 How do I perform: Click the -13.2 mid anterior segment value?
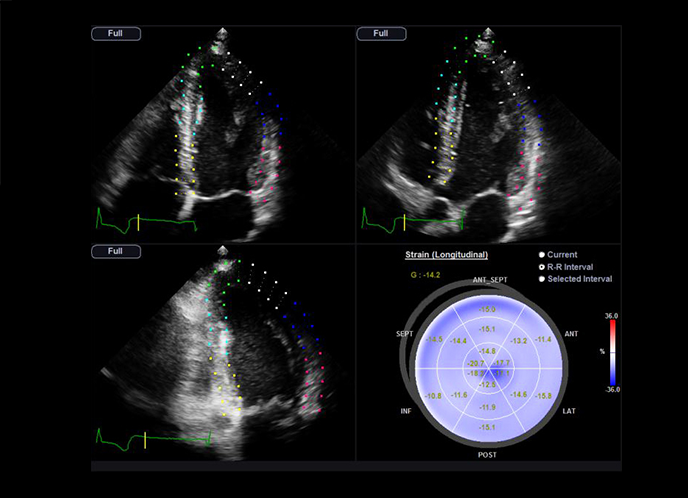[519, 341]
